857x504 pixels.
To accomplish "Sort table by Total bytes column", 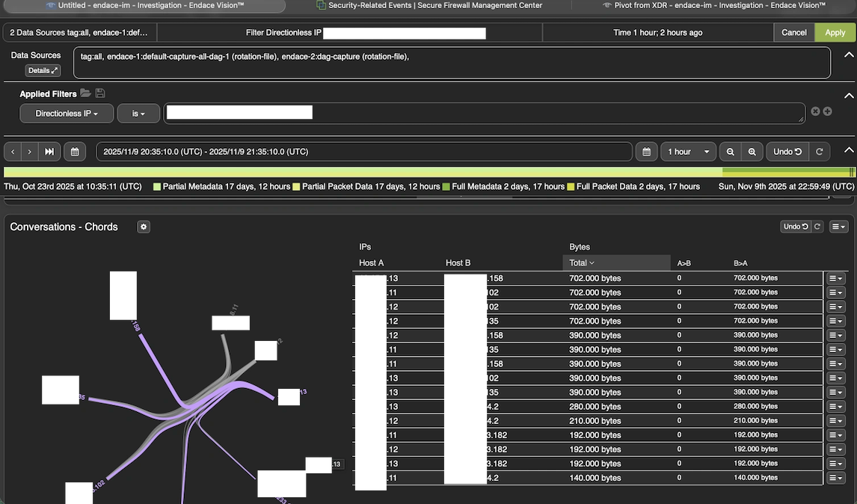I will 582,262.
